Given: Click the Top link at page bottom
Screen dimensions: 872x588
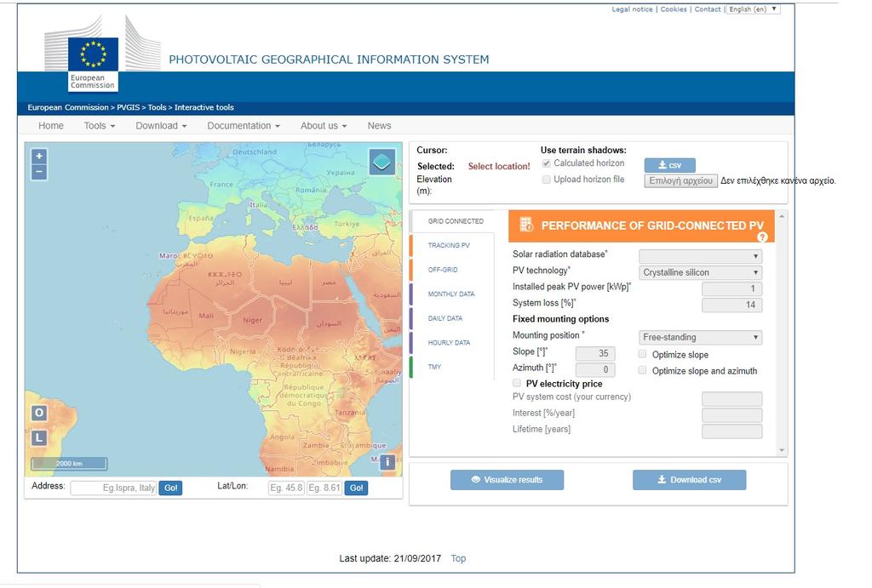Looking at the screenshot, I should [458, 558].
